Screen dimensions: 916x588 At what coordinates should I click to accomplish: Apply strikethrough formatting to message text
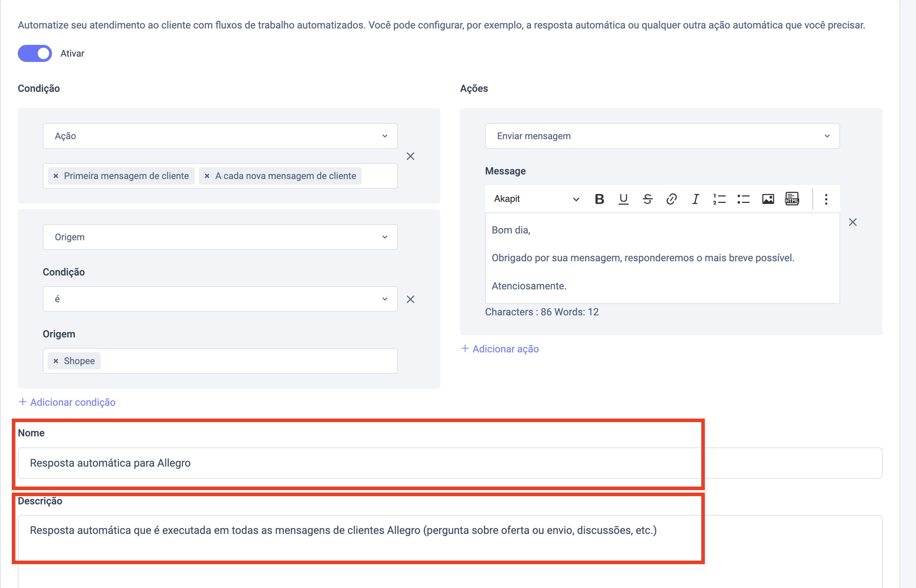tap(647, 199)
